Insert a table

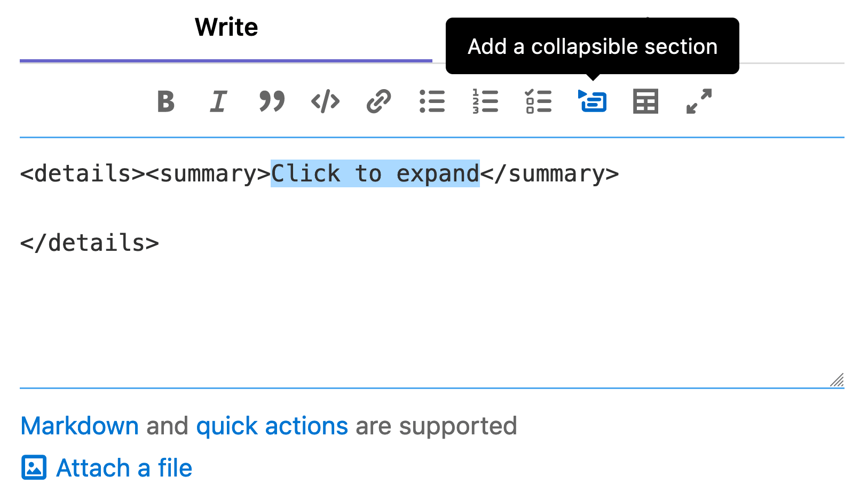pyautogui.click(x=645, y=101)
